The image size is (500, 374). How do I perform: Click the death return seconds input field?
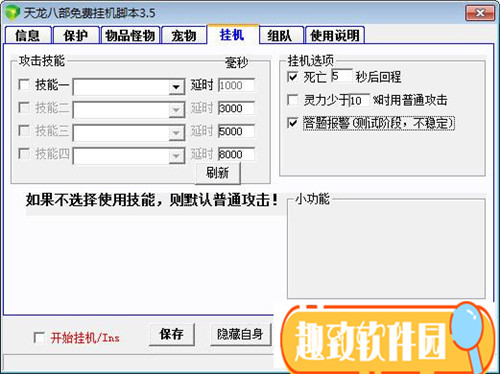pos(342,76)
